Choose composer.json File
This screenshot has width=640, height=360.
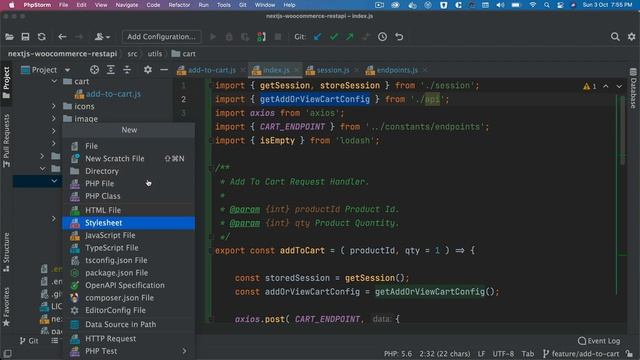(x=129, y=298)
